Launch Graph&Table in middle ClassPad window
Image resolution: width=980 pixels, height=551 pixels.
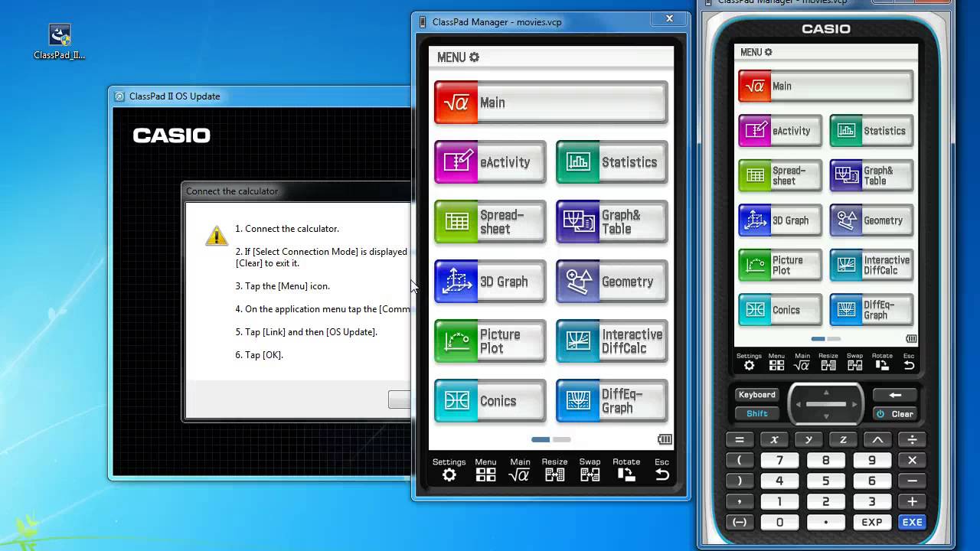(x=612, y=222)
